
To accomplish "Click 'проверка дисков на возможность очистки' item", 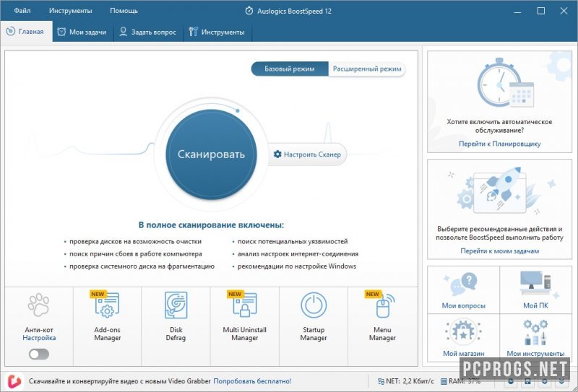I will point(135,242).
